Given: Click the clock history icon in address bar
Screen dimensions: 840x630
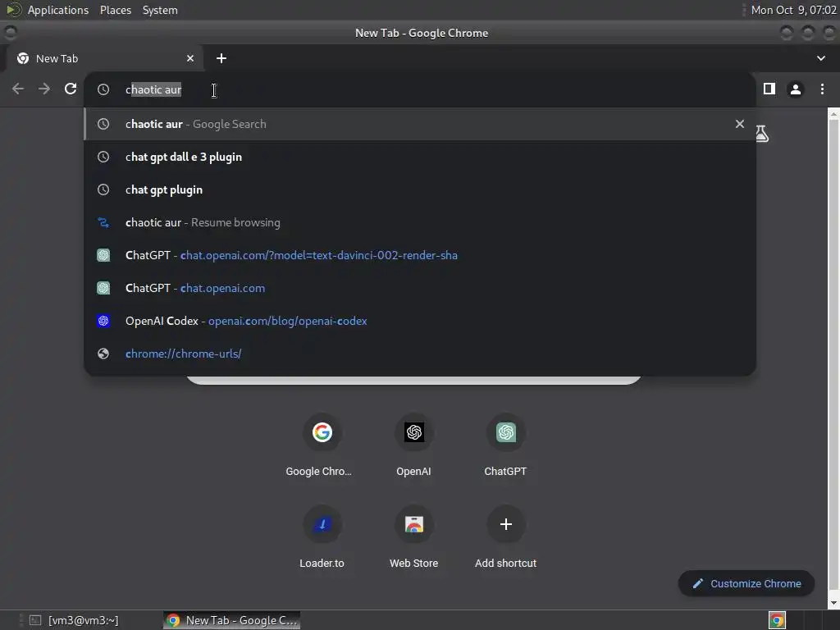Looking at the screenshot, I should point(103,89).
